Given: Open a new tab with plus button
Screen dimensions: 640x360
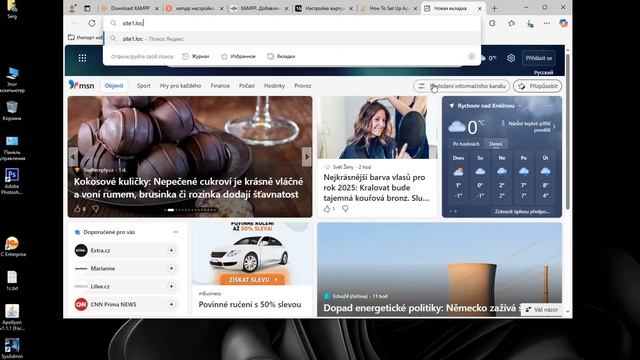Looking at the screenshot, I should tap(494, 8).
